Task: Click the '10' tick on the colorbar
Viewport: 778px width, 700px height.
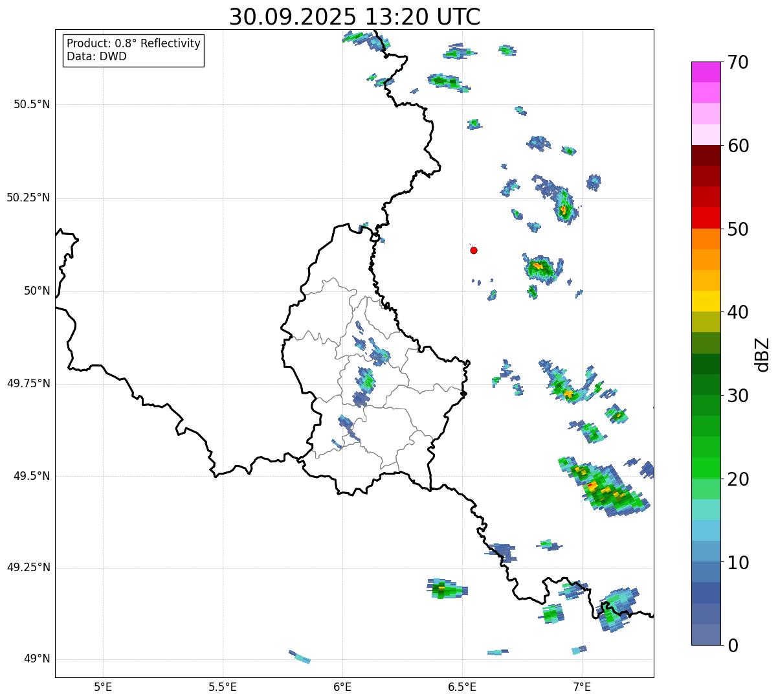Action: coord(738,562)
